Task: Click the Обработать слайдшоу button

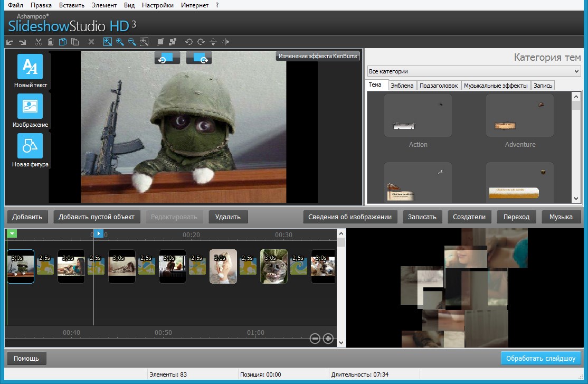Action: tap(540, 358)
